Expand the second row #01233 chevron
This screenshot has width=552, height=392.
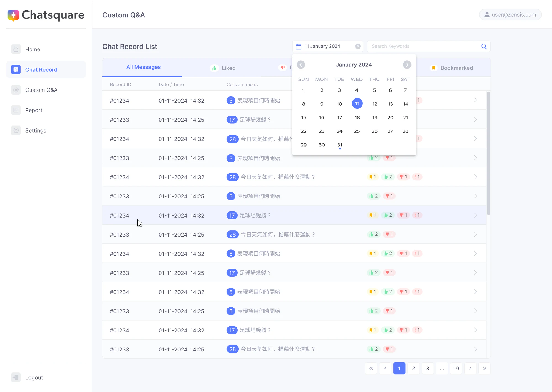(x=475, y=119)
